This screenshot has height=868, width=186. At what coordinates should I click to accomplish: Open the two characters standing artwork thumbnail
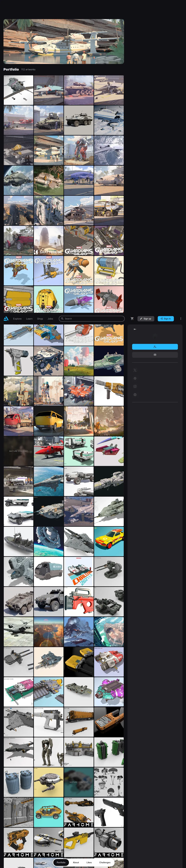49,391
